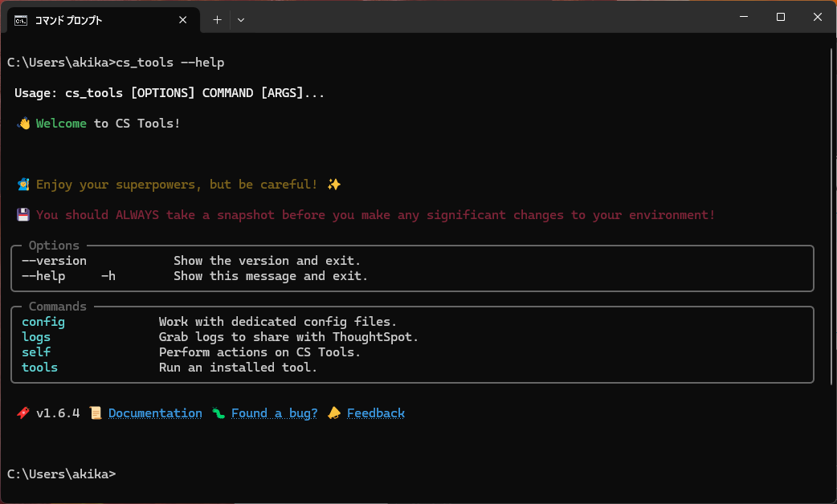Click the command prompt tab icon
837x504 pixels.
coord(22,19)
